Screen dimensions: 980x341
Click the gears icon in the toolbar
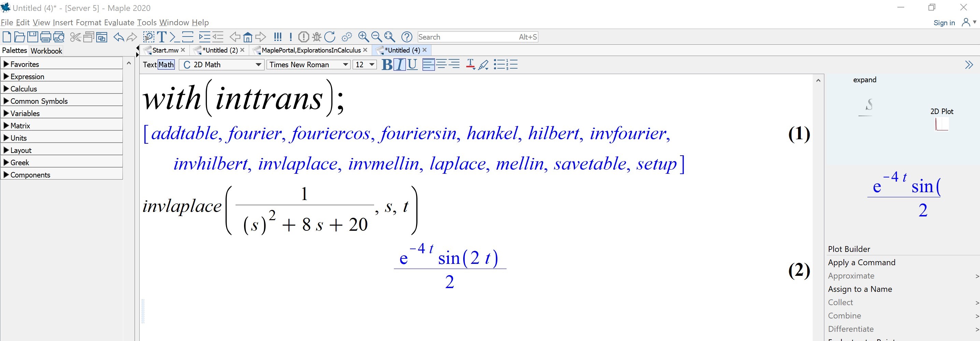tap(346, 37)
